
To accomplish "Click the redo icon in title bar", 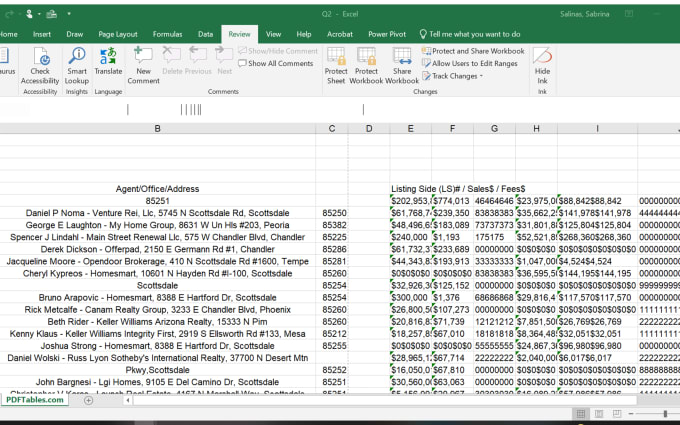I will pyautogui.click(x=8, y=14).
